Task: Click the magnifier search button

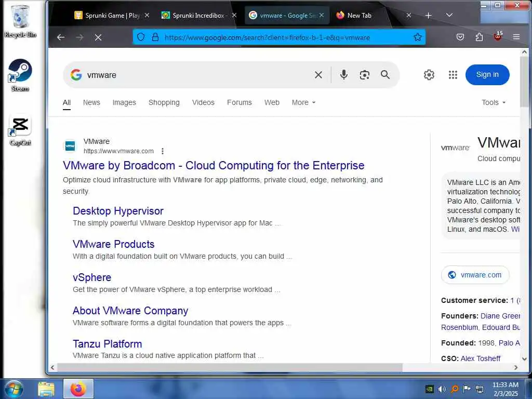Action: pyautogui.click(x=385, y=75)
